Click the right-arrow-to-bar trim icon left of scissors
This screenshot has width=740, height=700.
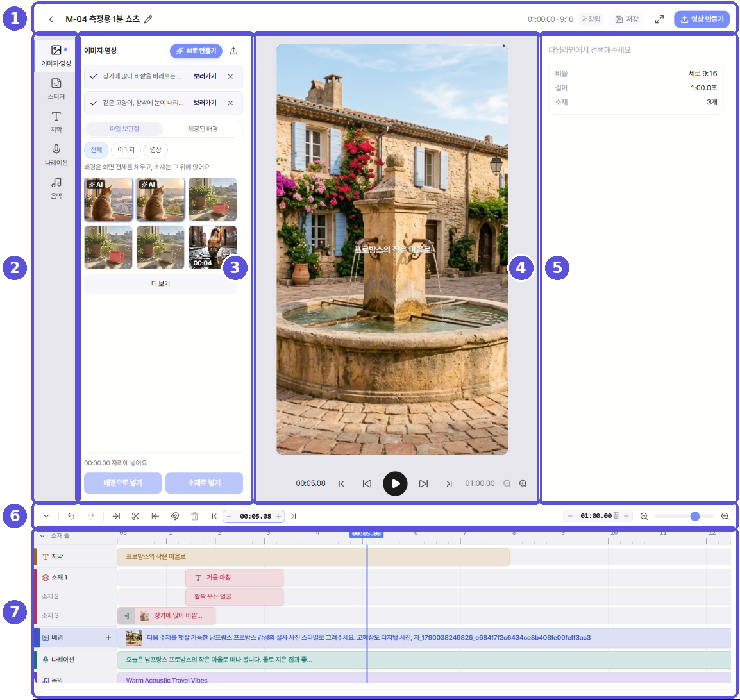coord(116,517)
